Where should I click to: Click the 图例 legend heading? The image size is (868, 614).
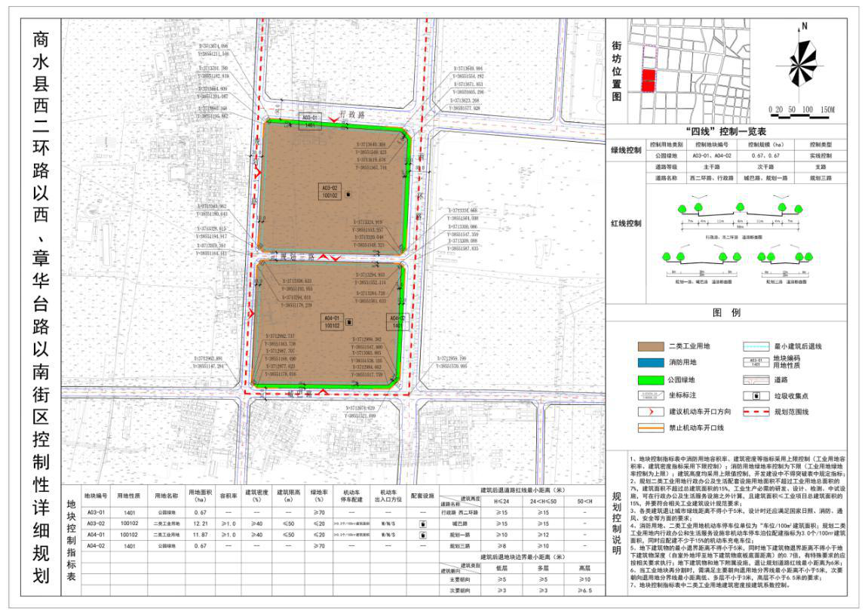[x=726, y=313]
